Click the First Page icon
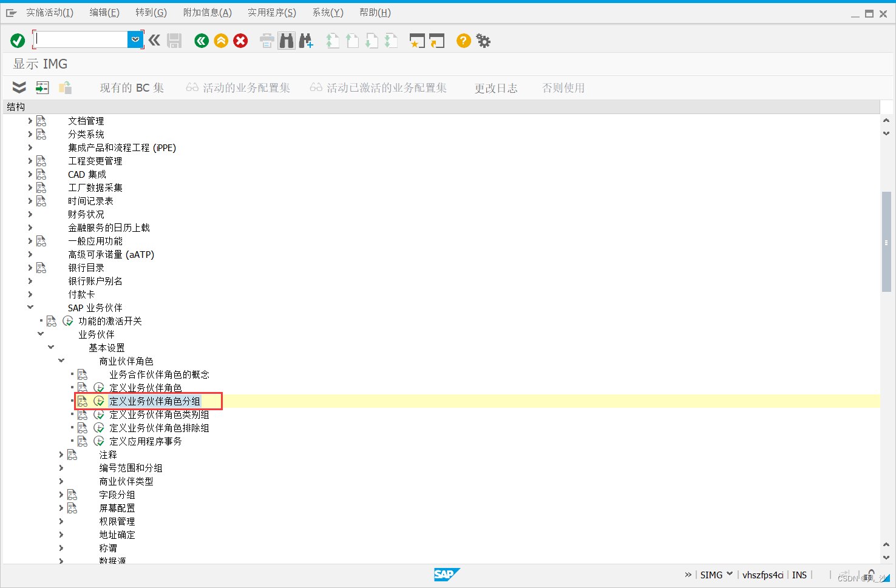Screen dimensions: 896x588 pyautogui.click(x=333, y=41)
